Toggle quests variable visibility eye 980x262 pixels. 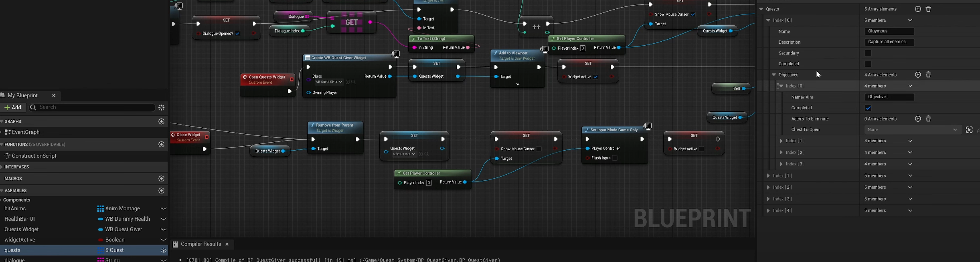[x=164, y=251]
